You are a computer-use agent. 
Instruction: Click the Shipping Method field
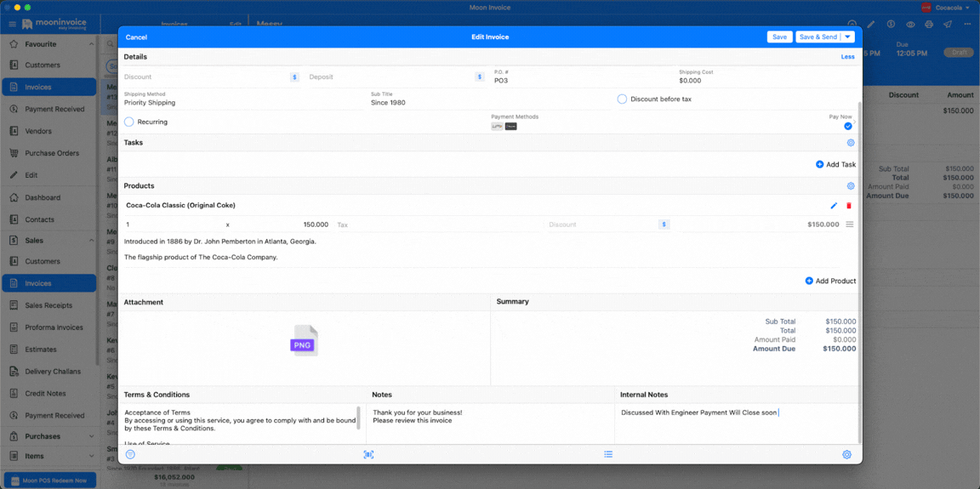242,99
